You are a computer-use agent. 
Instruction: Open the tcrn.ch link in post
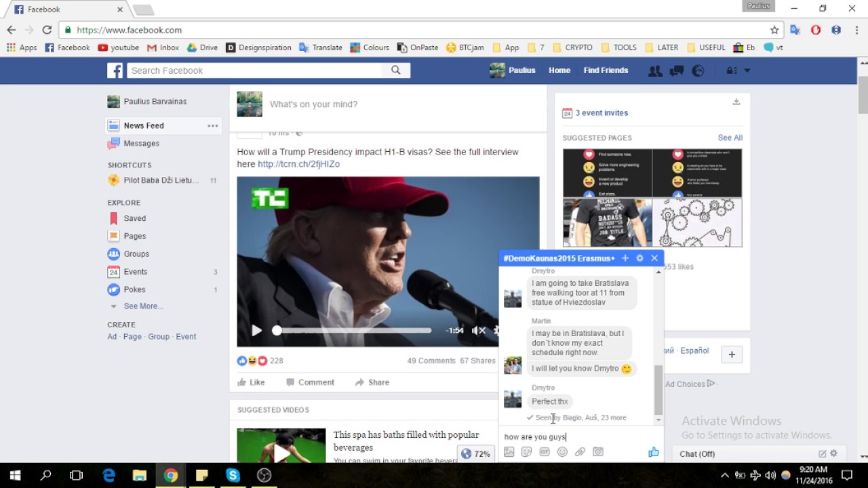tap(298, 164)
